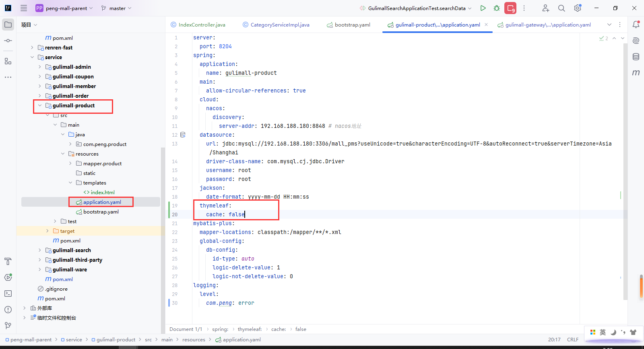
Task: Select bootstrap.yaml in project tree
Action: click(101, 211)
